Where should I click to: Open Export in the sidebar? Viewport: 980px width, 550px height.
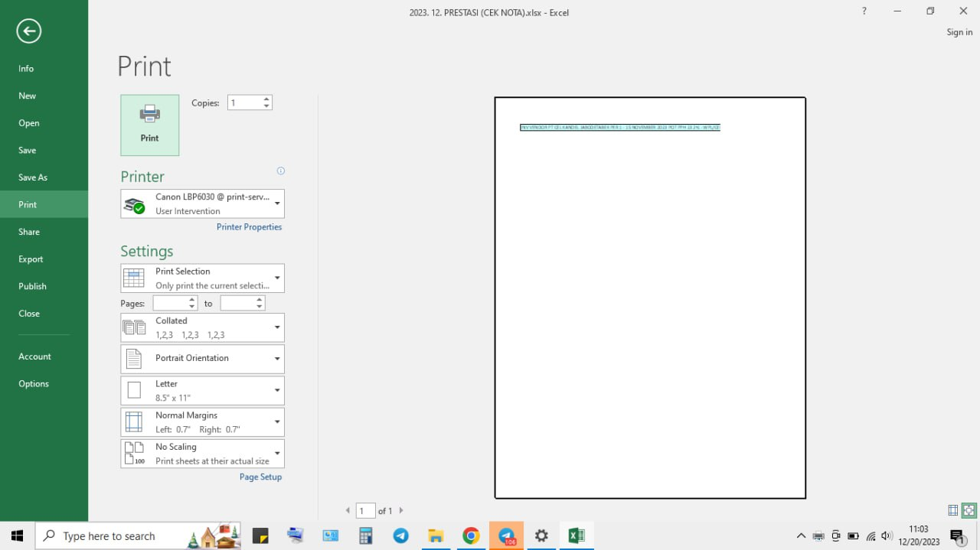44,259
